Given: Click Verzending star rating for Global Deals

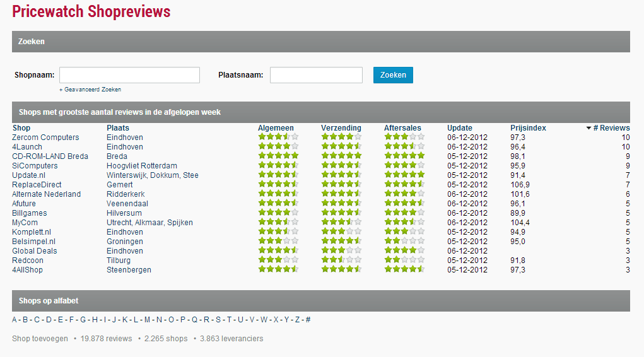Looking at the screenshot, I should tap(341, 250).
